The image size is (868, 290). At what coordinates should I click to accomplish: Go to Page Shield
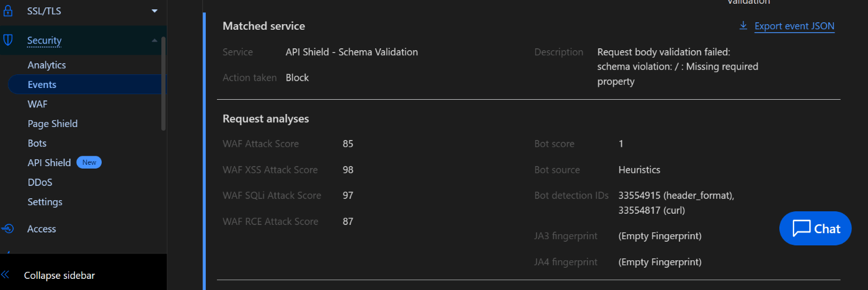[53, 123]
